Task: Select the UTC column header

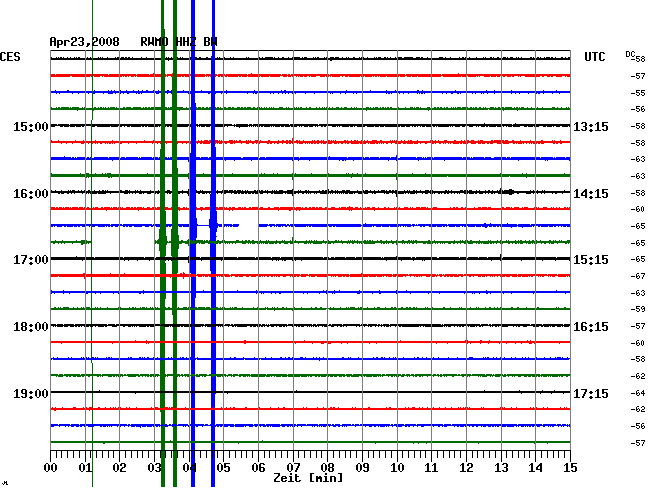Action: point(594,57)
